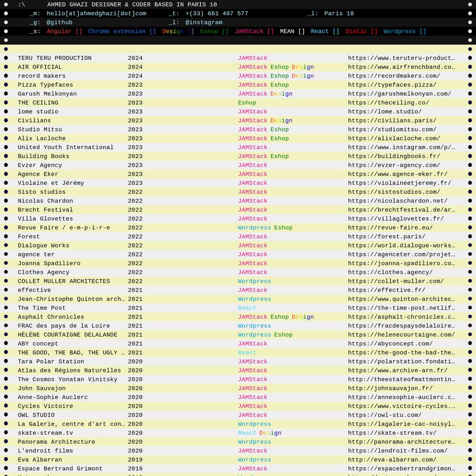Enable the Eshop filter tag
Image resolution: width=476 pixels, height=476 pixels.
tap(214, 31)
